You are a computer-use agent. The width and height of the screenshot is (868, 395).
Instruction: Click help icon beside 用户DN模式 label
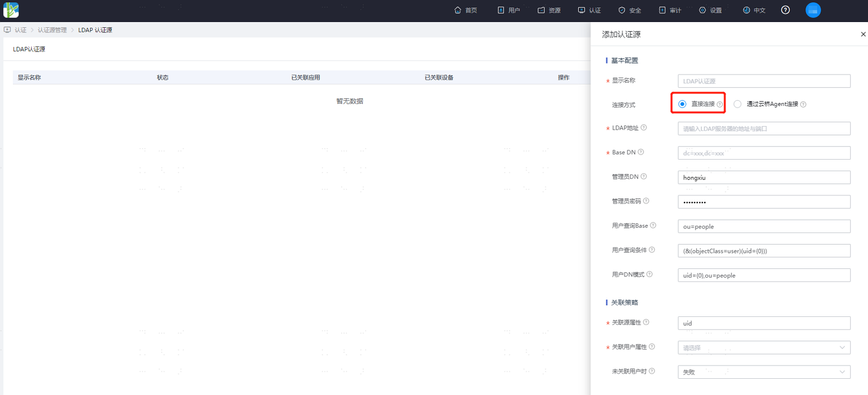pyautogui.click(x=650, y=274)
